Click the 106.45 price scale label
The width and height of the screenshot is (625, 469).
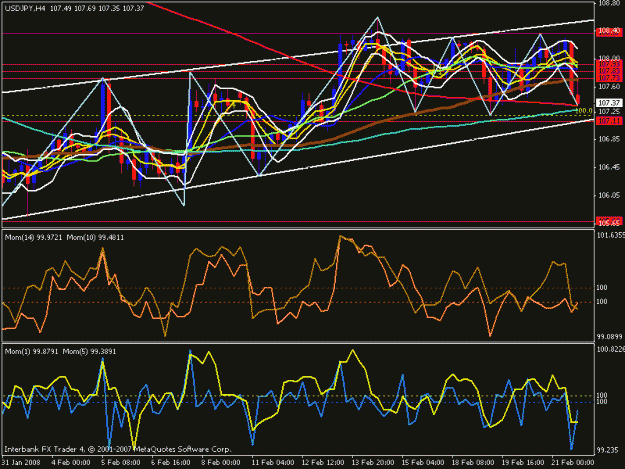coord(609,167)
